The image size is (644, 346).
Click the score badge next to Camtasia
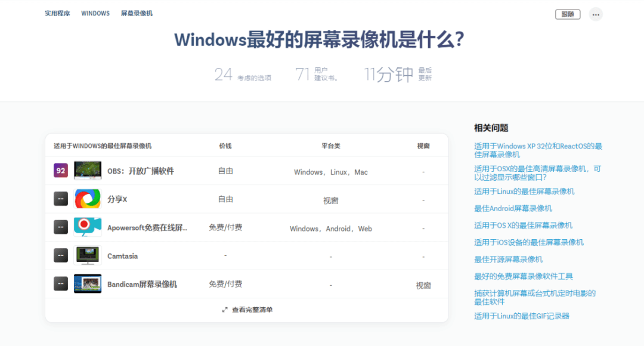click(61, 255)
